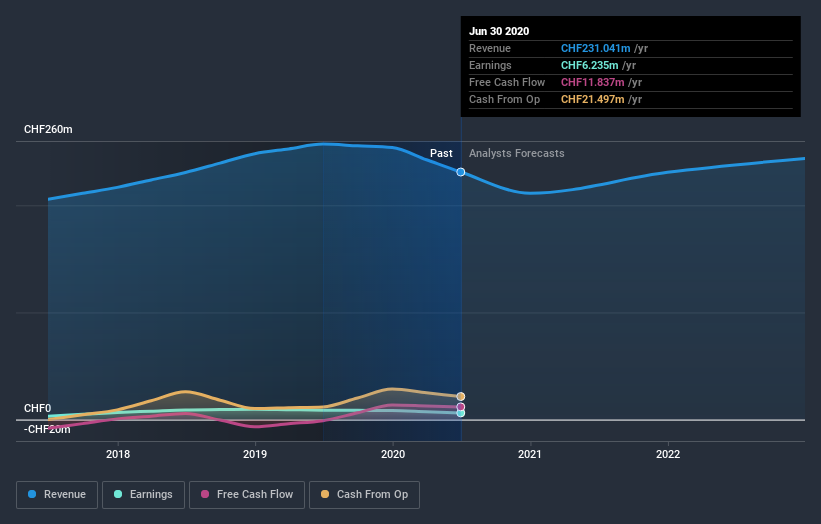The height and width of the screenshot is (524, 821).
Task: Click the orange Cash From Op data point marker
Action: (x=461, y=396)
